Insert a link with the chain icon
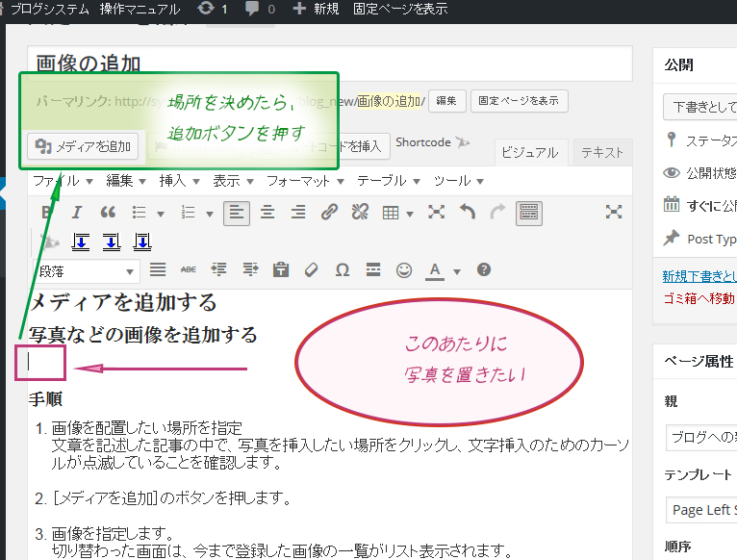Viewport: 737px width, 560px height. pos(329,213)
